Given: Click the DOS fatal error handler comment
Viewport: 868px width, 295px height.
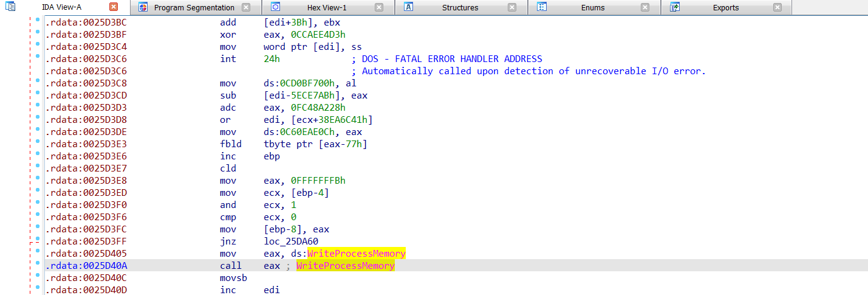Looking at the screenshot, I should click(452, 59).
